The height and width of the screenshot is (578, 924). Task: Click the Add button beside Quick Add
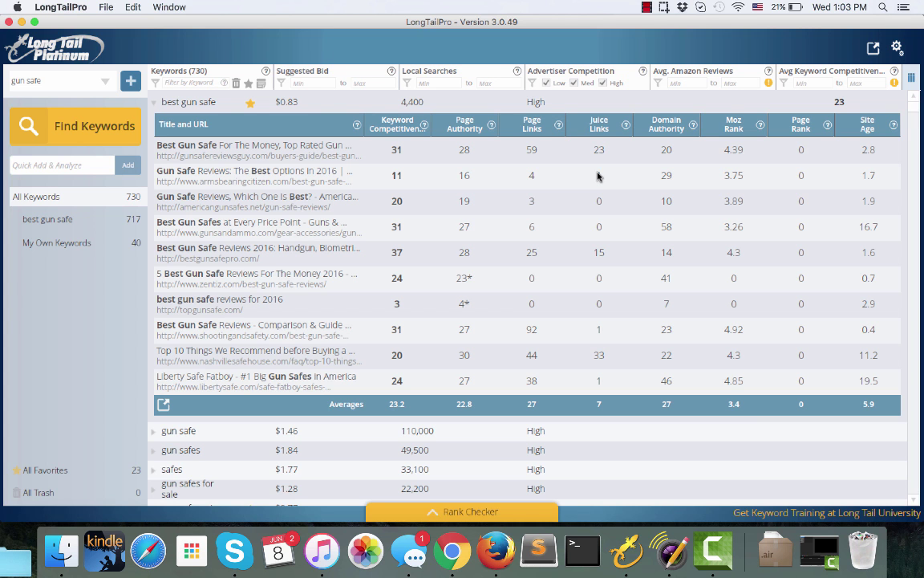(128, 165)
